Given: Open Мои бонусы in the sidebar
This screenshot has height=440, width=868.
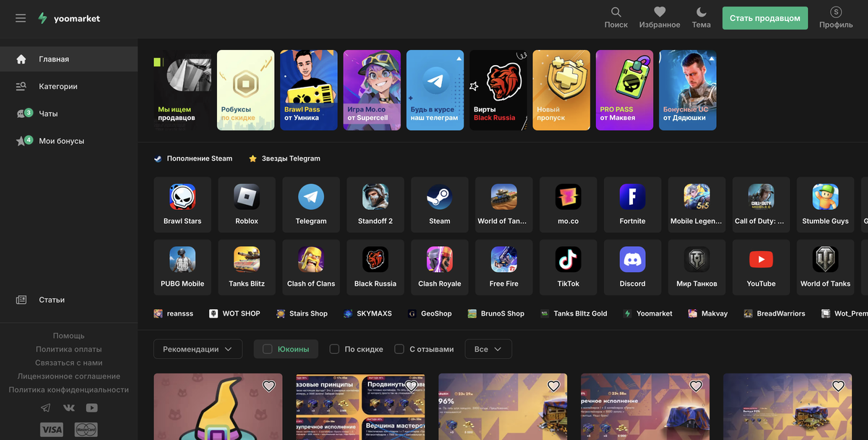Looking at the screenshot, I should (x=69, y=141).
